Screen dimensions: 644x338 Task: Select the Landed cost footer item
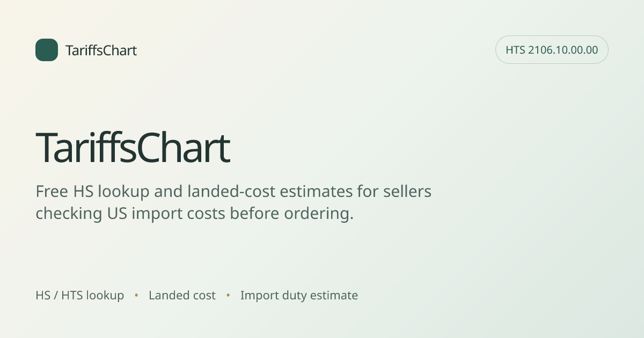click(182, 295)
